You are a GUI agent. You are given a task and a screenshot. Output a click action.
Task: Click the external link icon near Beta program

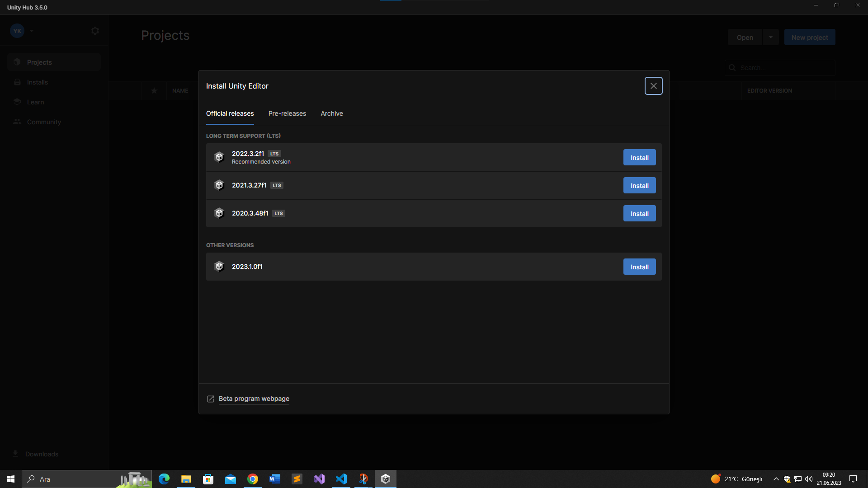211,399
